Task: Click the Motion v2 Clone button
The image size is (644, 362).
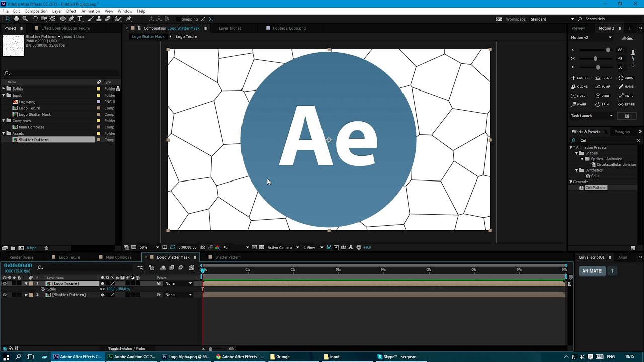Action: [x=580, y=86]
